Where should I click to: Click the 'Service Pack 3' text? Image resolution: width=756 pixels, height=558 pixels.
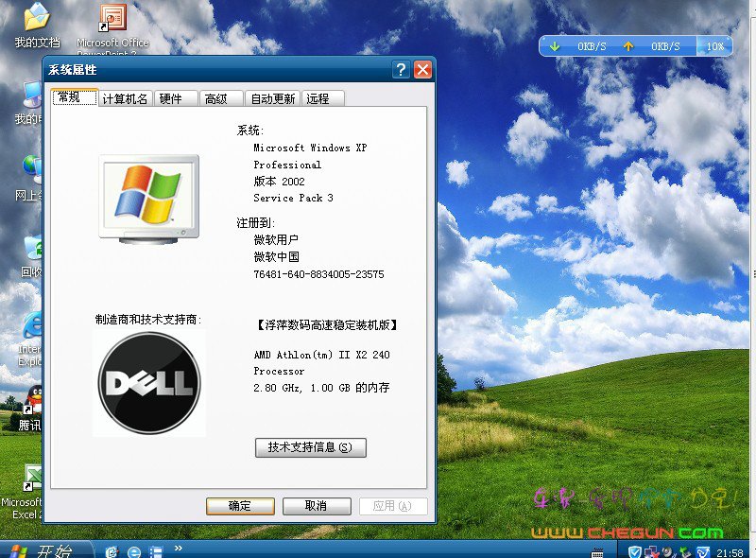293,198
